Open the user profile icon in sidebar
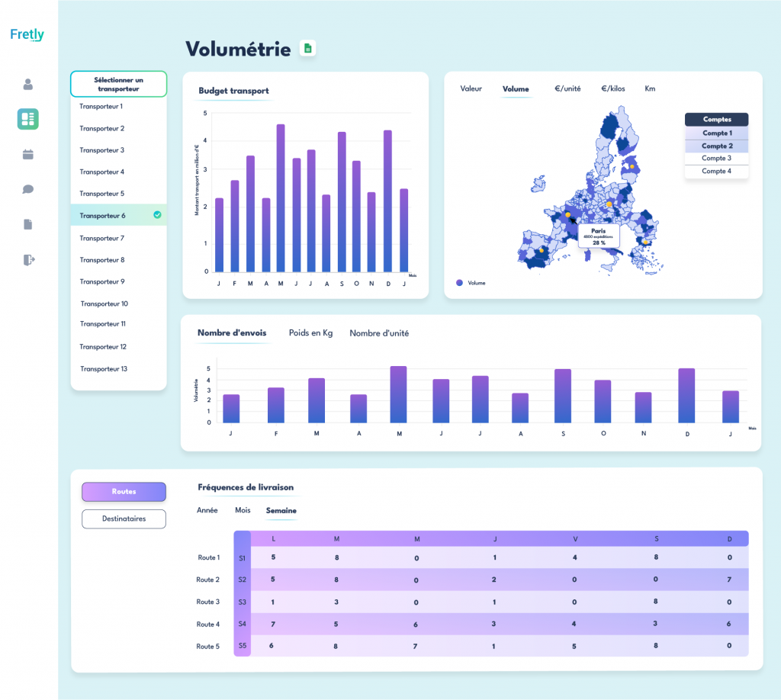The width and height of the screenshot is (781, 700). tap(28, 84)
